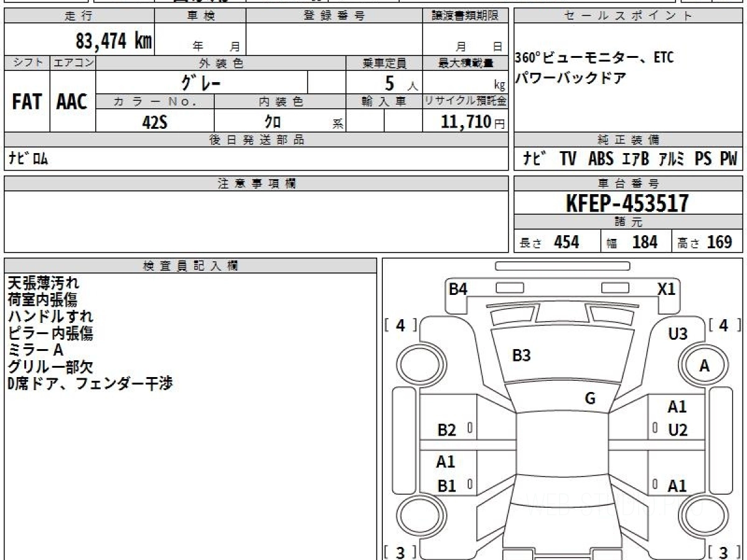The height and width of the screenshot is (560, 747).
Task: Click the リサイクル預託金 header
Action: [x=466, y=101]
